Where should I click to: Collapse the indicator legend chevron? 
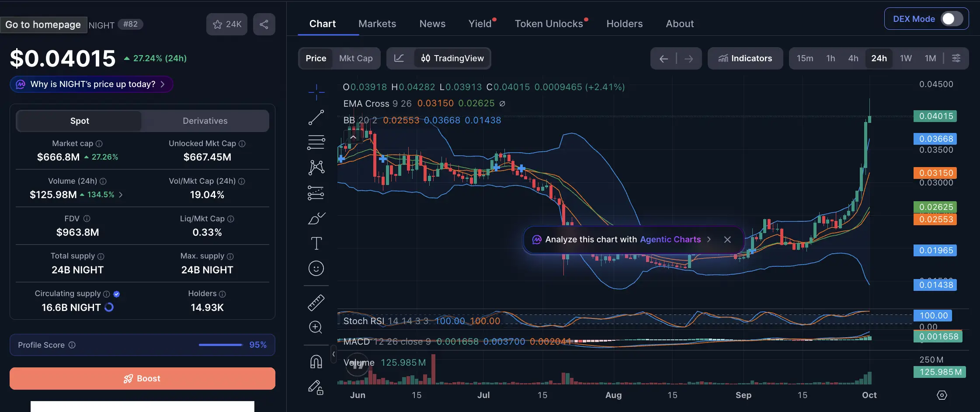pos(353,137)
